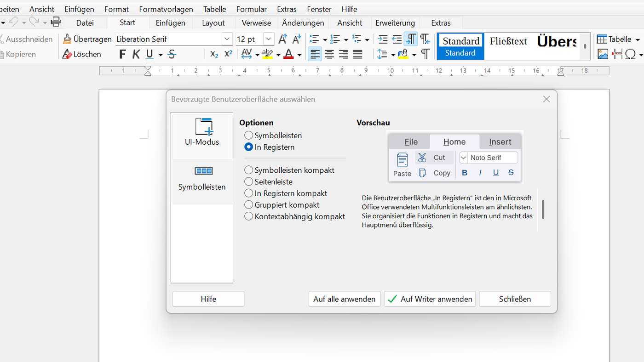Align text left
The width and height of the screenshot is (644, 362).
coord(315,54)
